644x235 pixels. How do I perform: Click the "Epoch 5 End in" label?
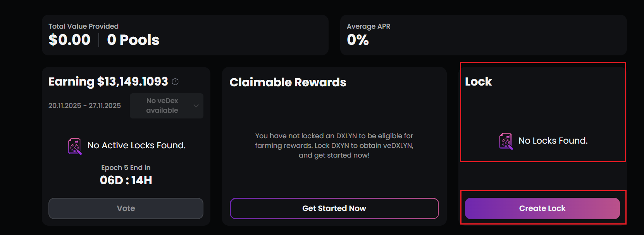[126, 168]
